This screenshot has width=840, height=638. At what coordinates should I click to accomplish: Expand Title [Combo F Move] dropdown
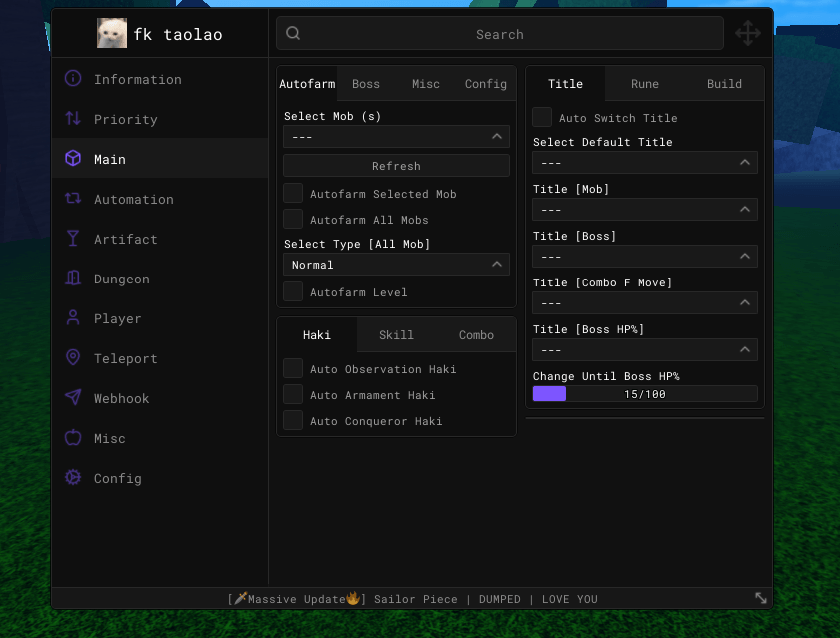(645, 303)
